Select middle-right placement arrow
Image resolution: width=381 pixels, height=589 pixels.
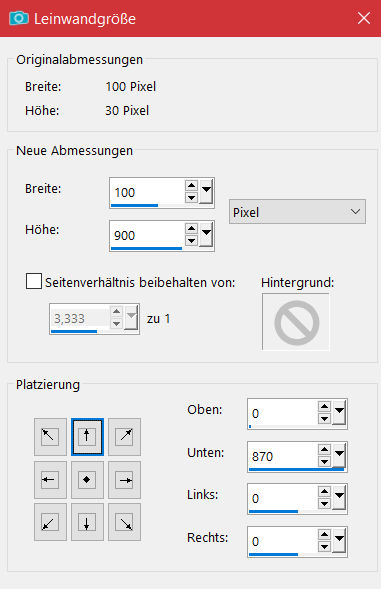(x=124, y=480)
